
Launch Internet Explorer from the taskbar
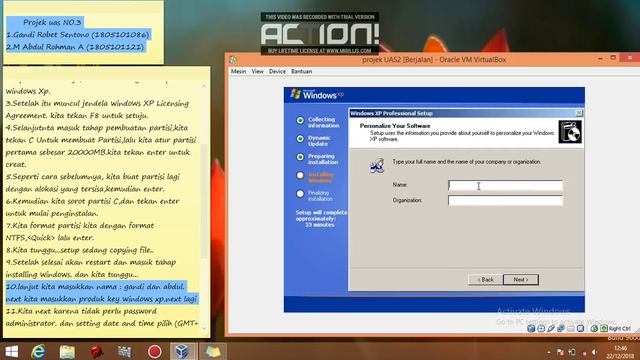click(38, 351)
